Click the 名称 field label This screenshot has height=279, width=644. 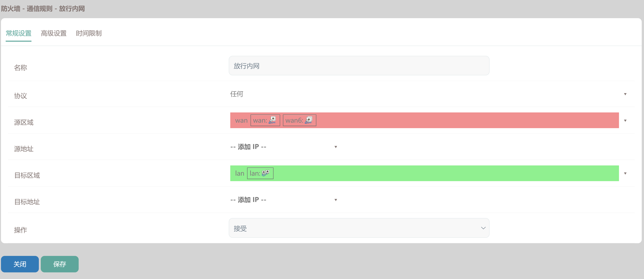click(20, 67)
